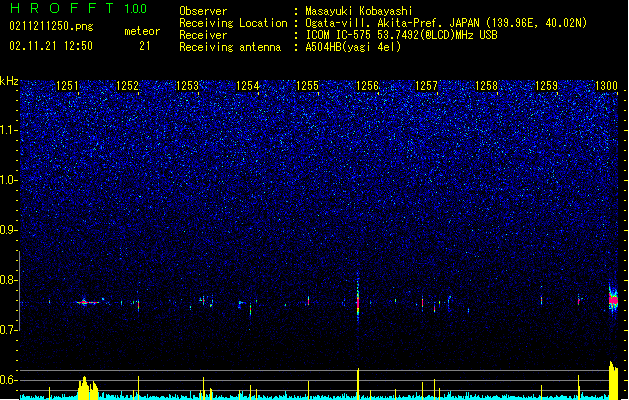Click the meteor count value 21

(145, 46)
